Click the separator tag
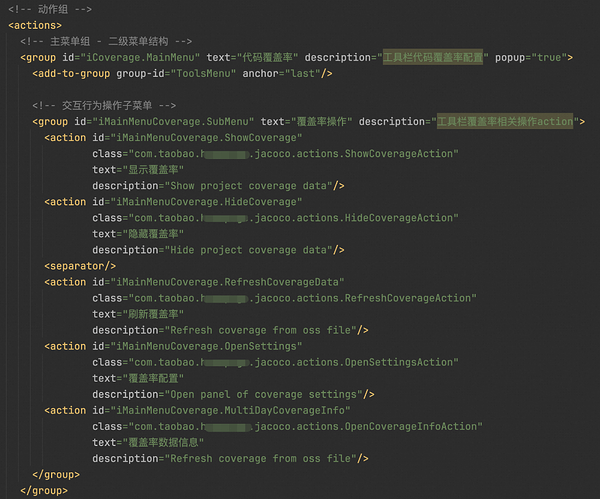The width and height of the screenshot is (600, 499). coord(80,266)
